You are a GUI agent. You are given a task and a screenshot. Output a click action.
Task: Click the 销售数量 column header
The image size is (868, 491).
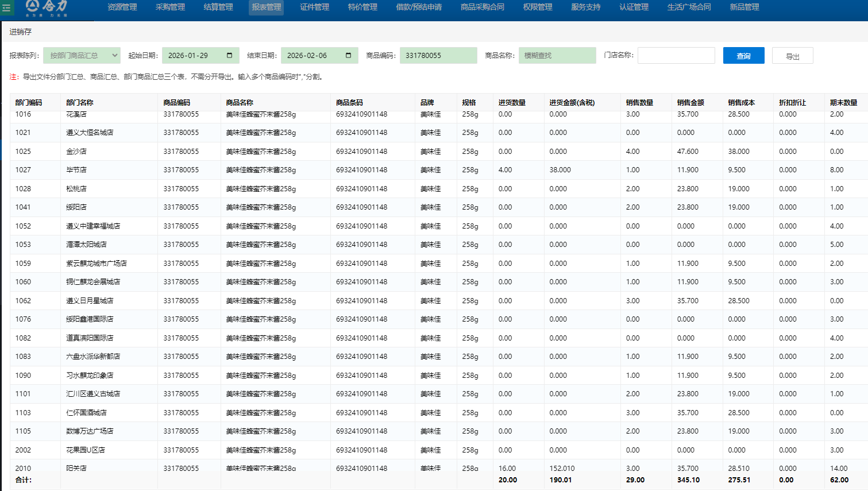(639, 103)
